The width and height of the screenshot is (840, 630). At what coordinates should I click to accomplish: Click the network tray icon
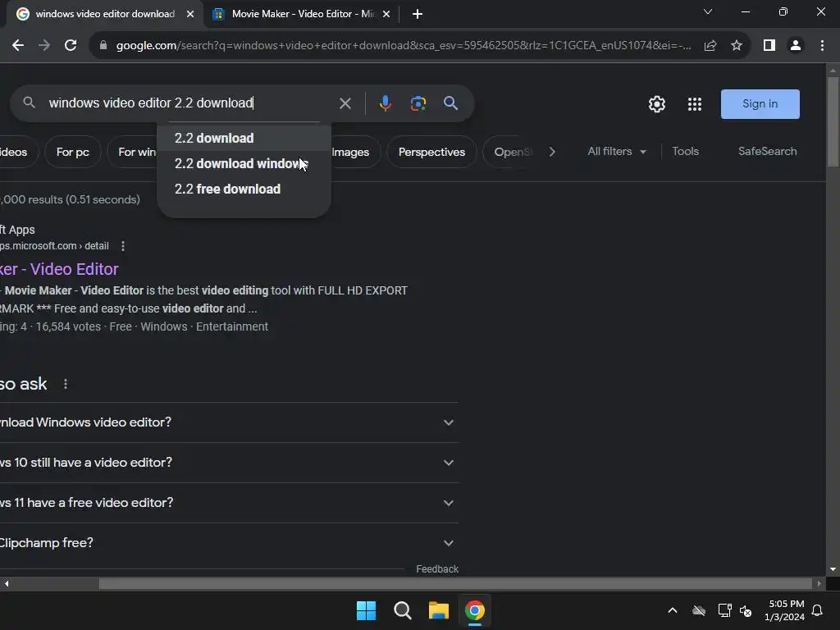pos(725,610)
